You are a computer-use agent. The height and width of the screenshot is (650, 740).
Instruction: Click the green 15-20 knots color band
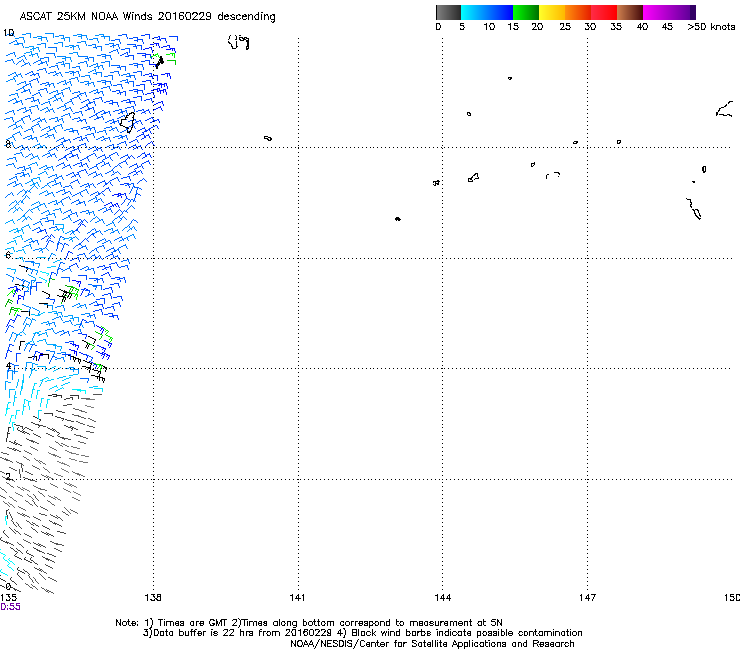point(526,12)
